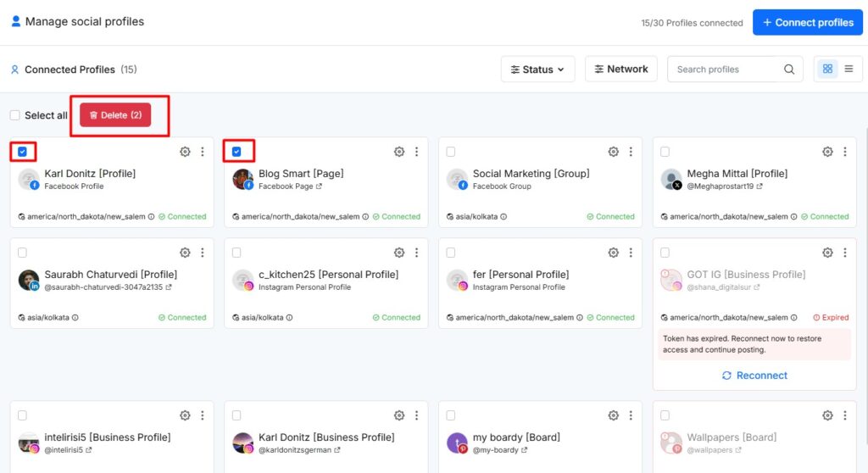Open settings gear on Megha Mittal [Profile] card
Image resolution: width=868 pixels, height=473 pixels.
point(827,152)
